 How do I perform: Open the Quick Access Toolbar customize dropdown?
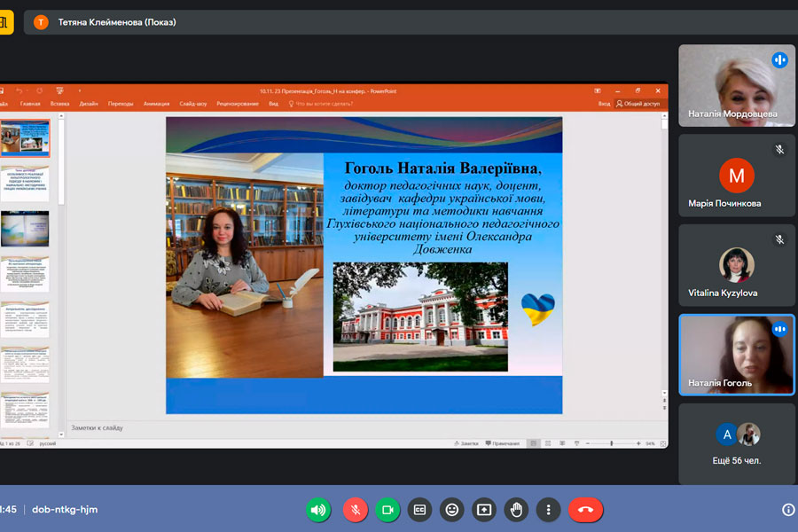[x=79, y=90]
